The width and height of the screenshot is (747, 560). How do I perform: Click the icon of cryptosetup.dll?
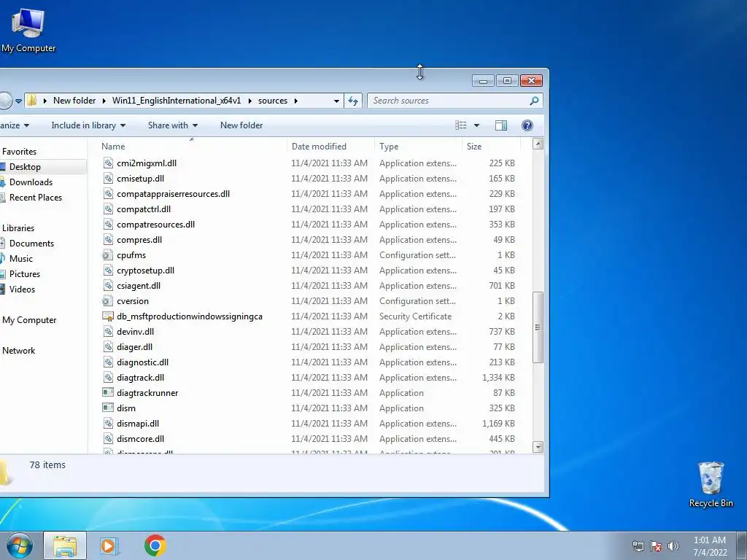(108, 270)
